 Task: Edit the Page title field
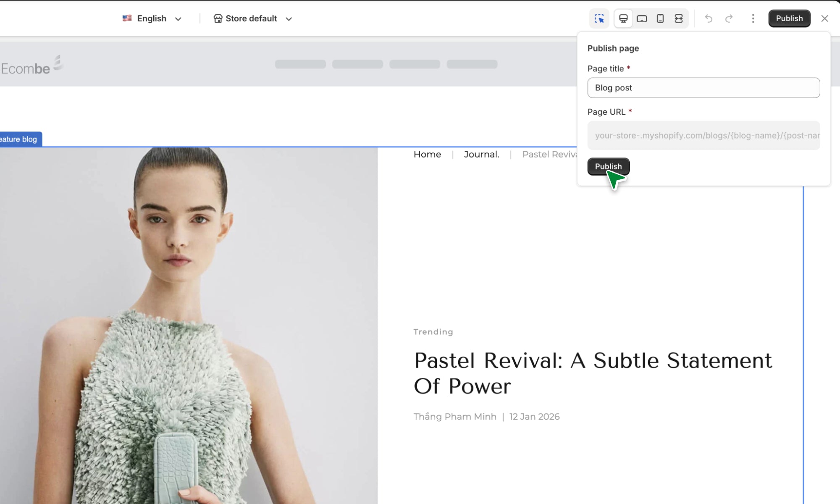[x=703, y=88]
